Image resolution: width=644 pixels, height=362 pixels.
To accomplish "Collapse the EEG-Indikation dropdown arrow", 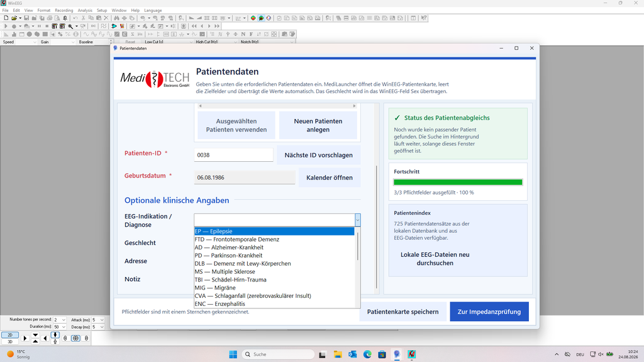I will [358, 220].
